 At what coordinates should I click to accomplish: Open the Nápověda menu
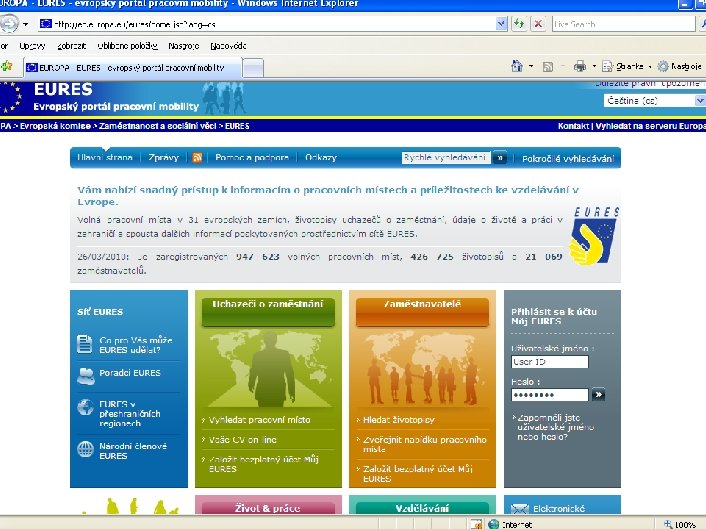[228, 46]
